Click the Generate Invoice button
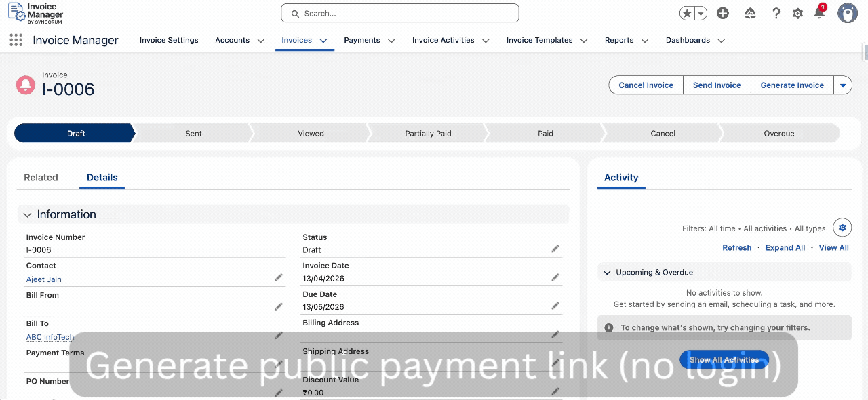868x400 pixels. tap(792, 85)
